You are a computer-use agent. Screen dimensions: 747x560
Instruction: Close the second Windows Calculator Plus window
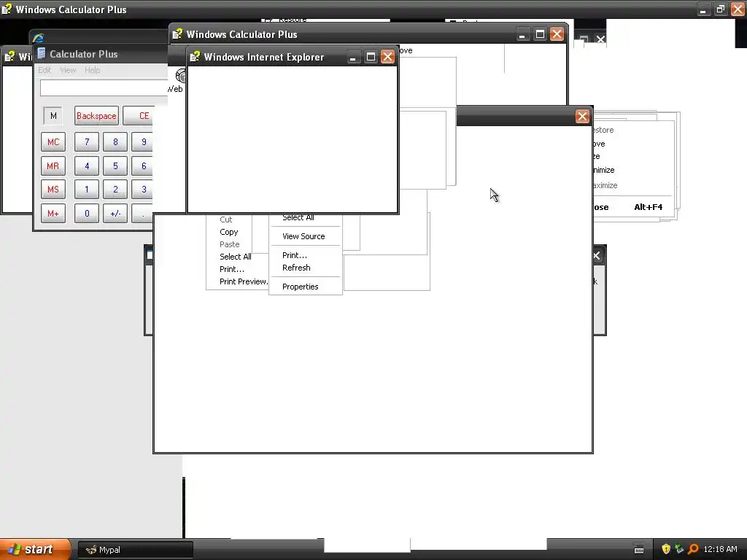point(557,34)
